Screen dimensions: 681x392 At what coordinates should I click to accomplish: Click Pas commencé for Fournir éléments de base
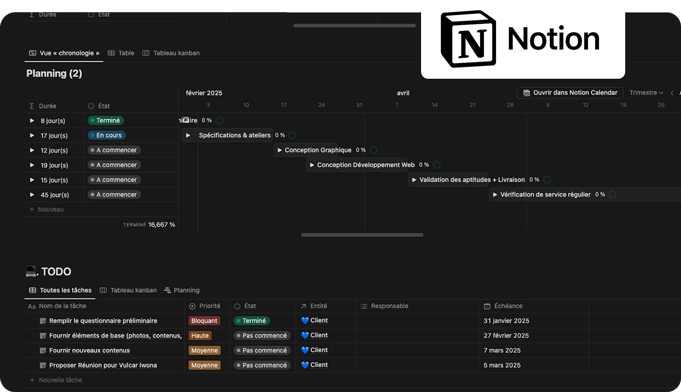pyautogui.click(x=262, y=336)
